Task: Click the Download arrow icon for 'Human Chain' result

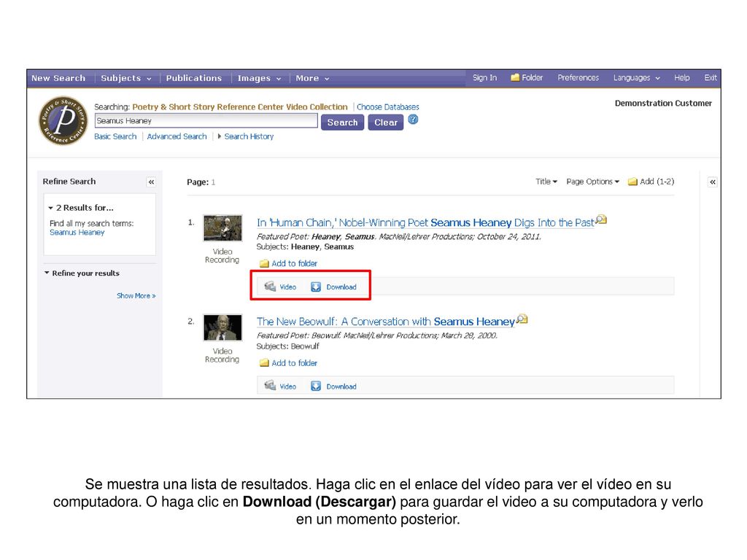Action: [x=316, y=287]
